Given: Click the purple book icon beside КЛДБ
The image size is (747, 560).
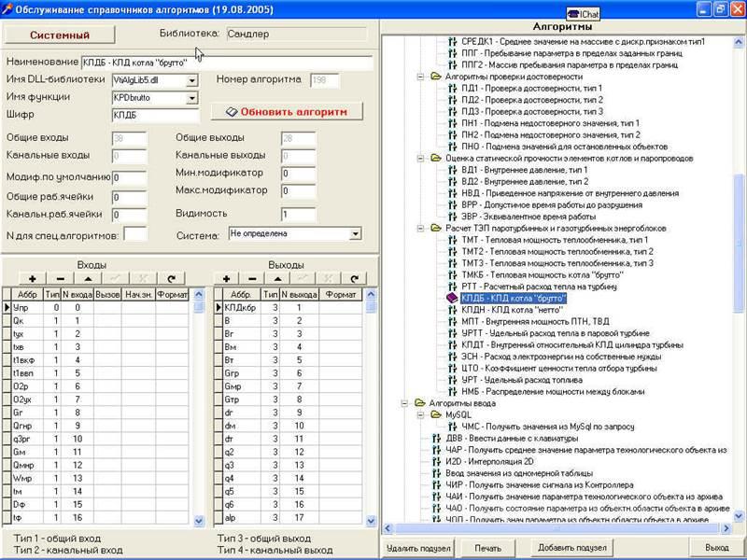Looking at the screenshot, I should [x=453, y=298].
